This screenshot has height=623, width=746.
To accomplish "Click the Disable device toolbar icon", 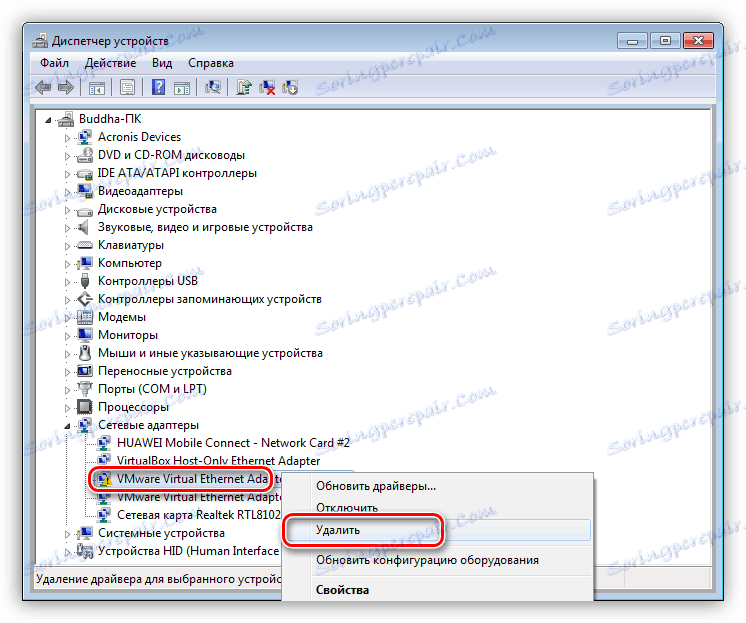I will coord(290,88).
